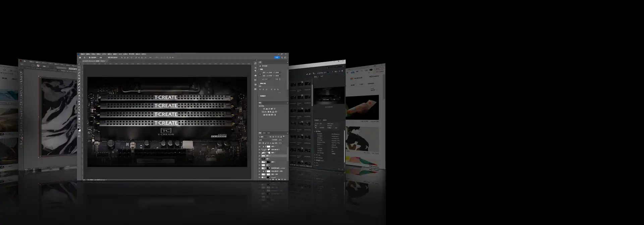
Task: Select the Zoom tool in the toolbar
Action: pyautogui.click(x=79, y=122)
